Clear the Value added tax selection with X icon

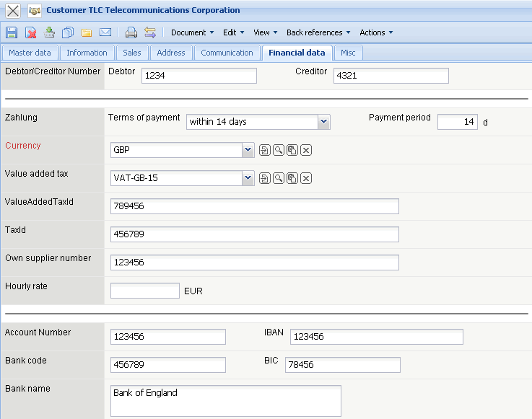(306, 178)
